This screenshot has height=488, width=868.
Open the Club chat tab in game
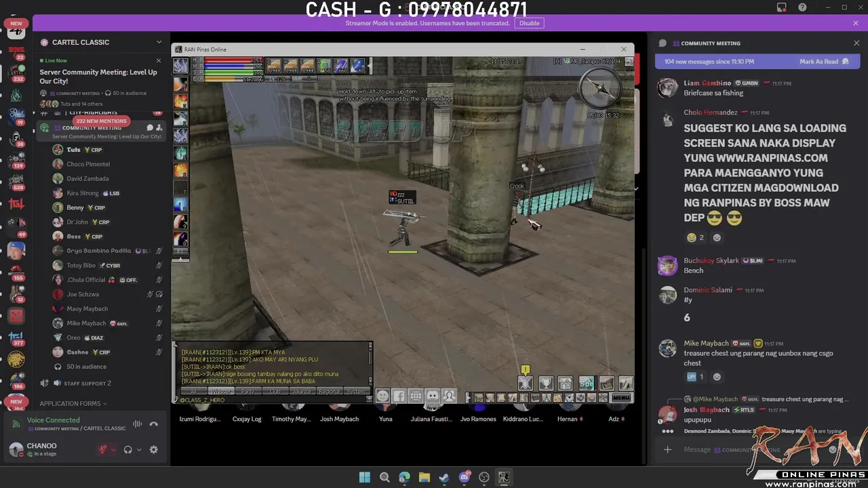pos(275,392)
